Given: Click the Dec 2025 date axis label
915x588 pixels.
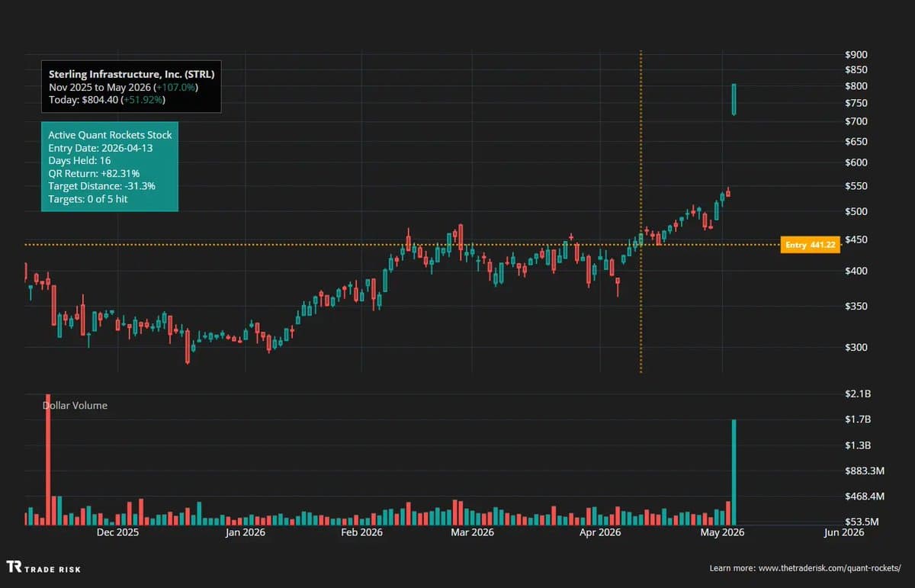Looking at the screenshot, I should click(x=117, y=532).
